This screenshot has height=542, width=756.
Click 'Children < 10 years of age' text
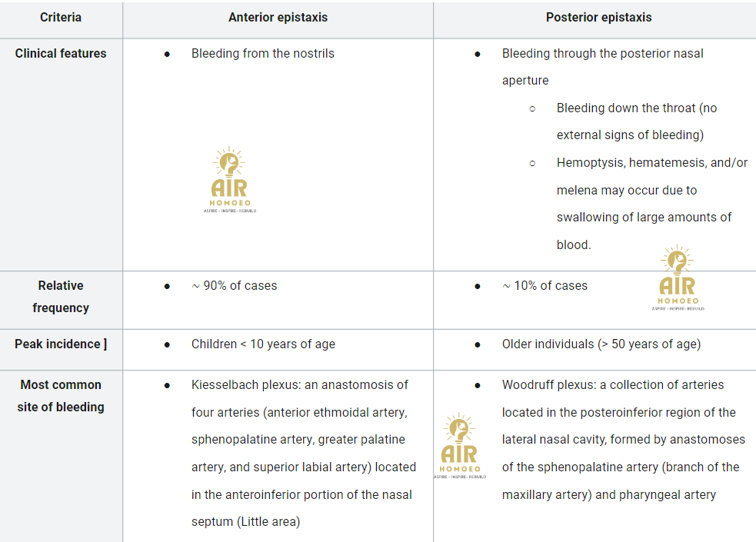click(x=263, y=344)
